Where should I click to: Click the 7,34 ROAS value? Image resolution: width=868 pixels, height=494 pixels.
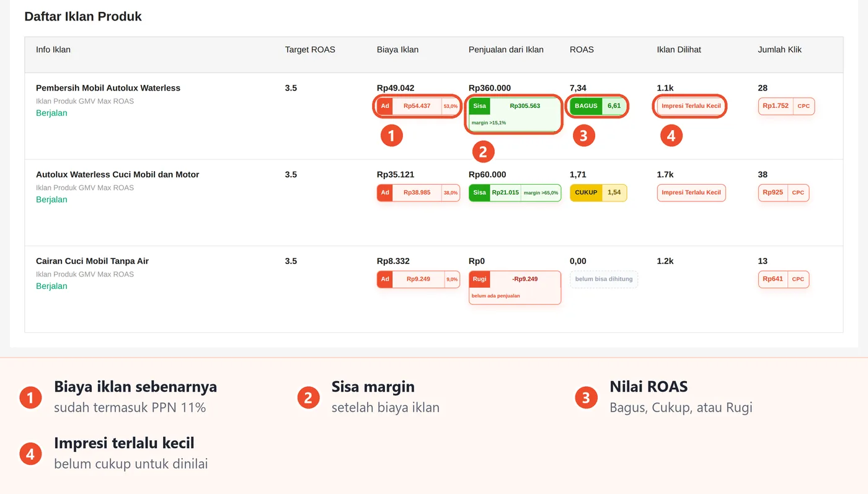[x=578, y=88]
